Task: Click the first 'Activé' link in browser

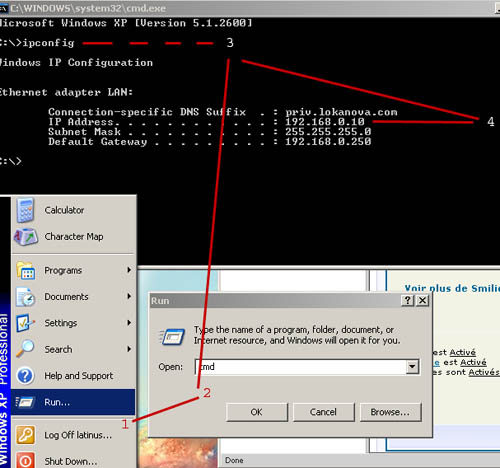Action: tap(463, 352)
